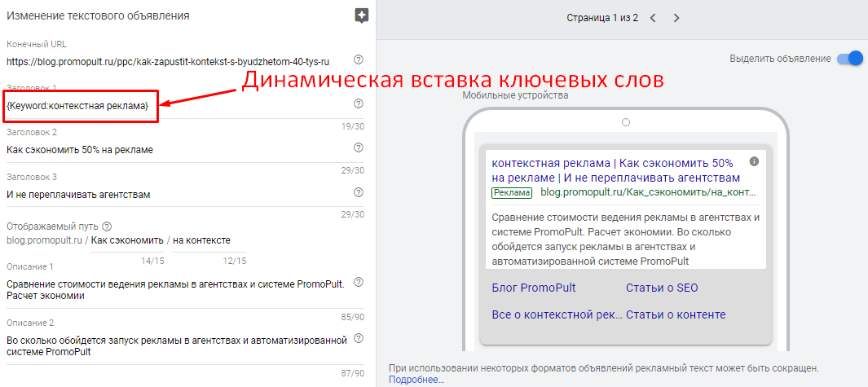868x387 pixels.
Task: Click the 85/90 character counter
Action: [353, 317]
